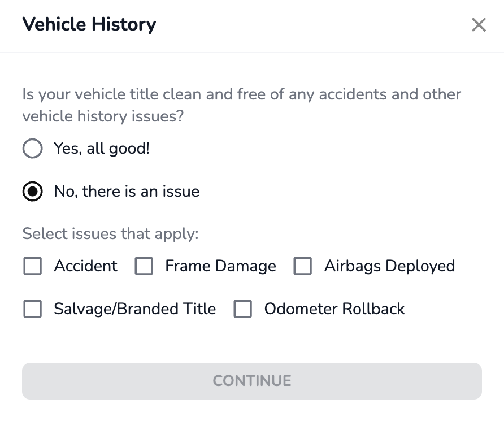Click the "Odometer Rollback" label text

(334, 309)
